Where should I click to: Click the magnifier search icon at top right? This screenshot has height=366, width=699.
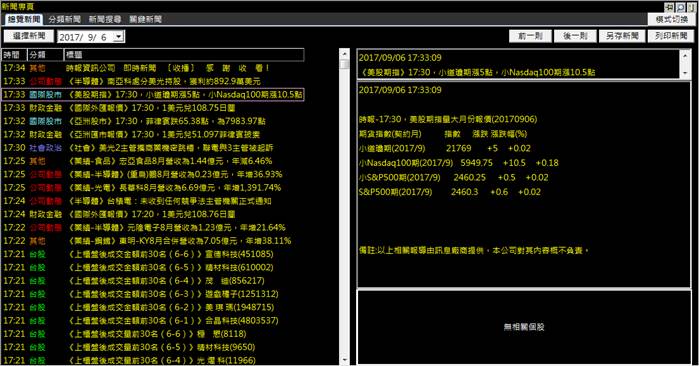[x=680, y=7]
